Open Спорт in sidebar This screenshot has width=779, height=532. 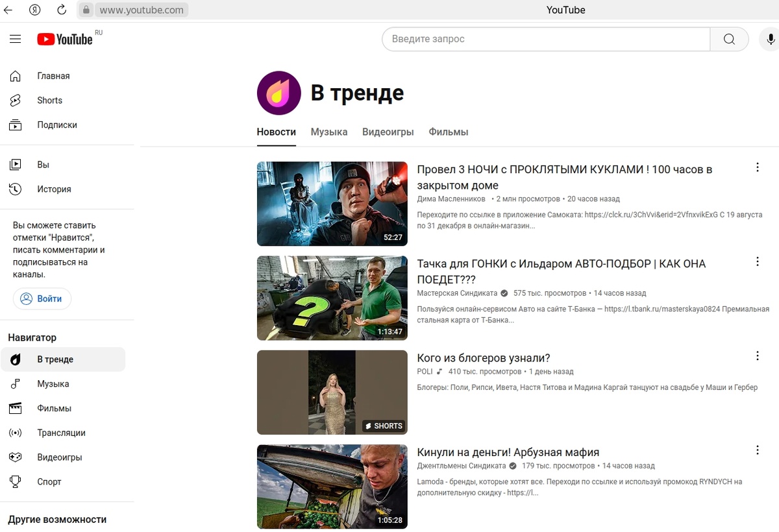point(63,482)
